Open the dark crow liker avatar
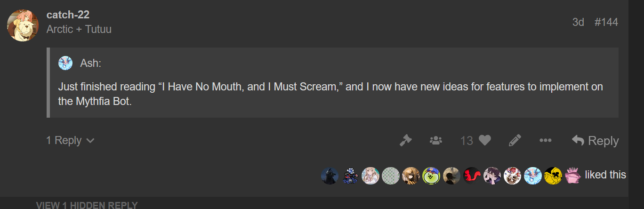This screenshot has height=209, width=644. click(330, 176)
